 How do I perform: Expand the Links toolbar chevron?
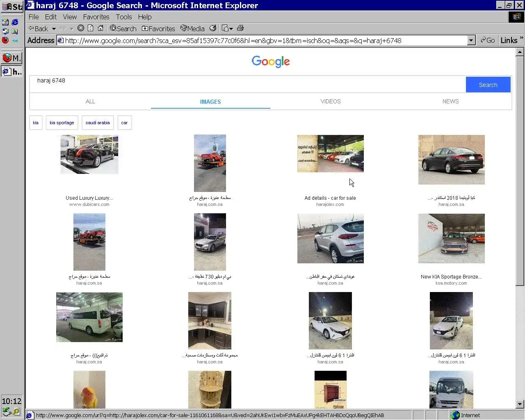pyautogui.click(x=521, y=38)
